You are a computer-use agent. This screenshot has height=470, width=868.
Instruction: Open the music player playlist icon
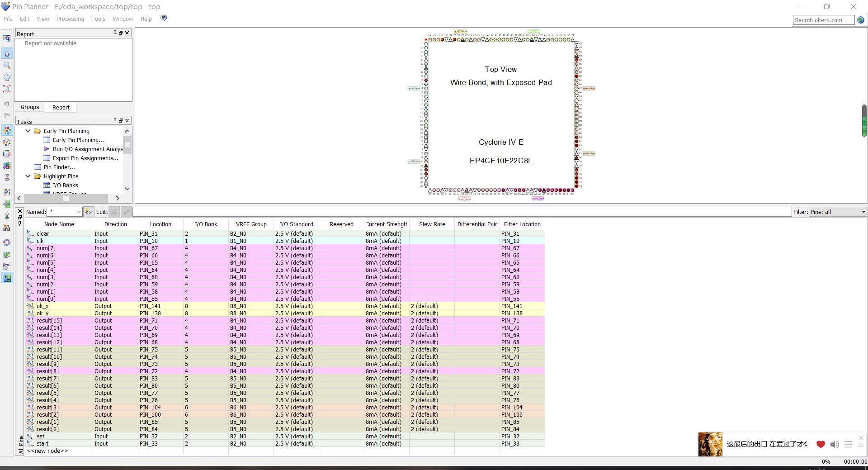tap(848, 444)
